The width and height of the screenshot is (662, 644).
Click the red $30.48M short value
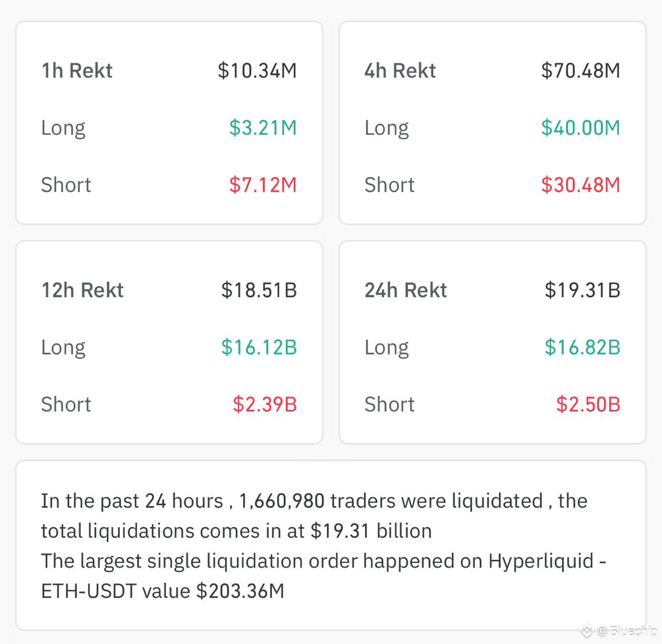coord(580,185)
